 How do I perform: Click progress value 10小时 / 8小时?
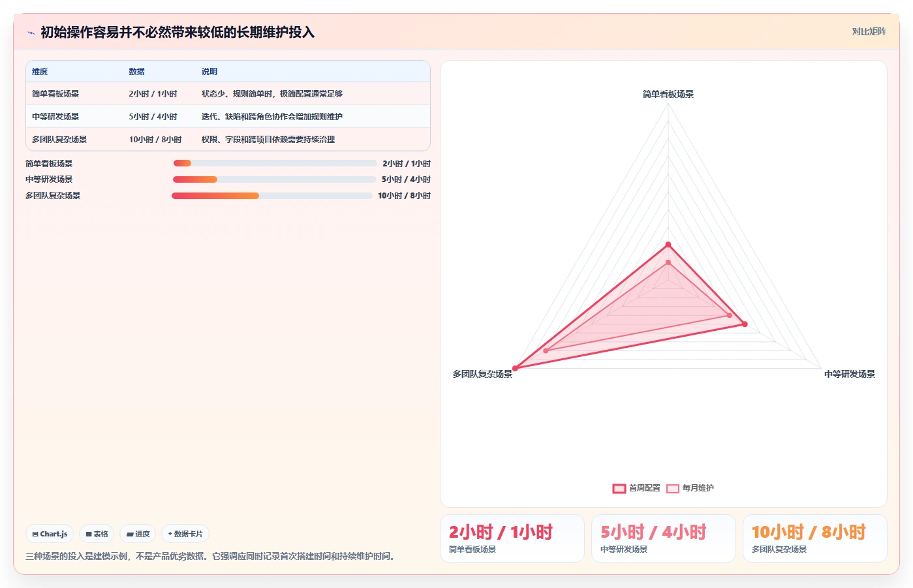pos(404,196)
